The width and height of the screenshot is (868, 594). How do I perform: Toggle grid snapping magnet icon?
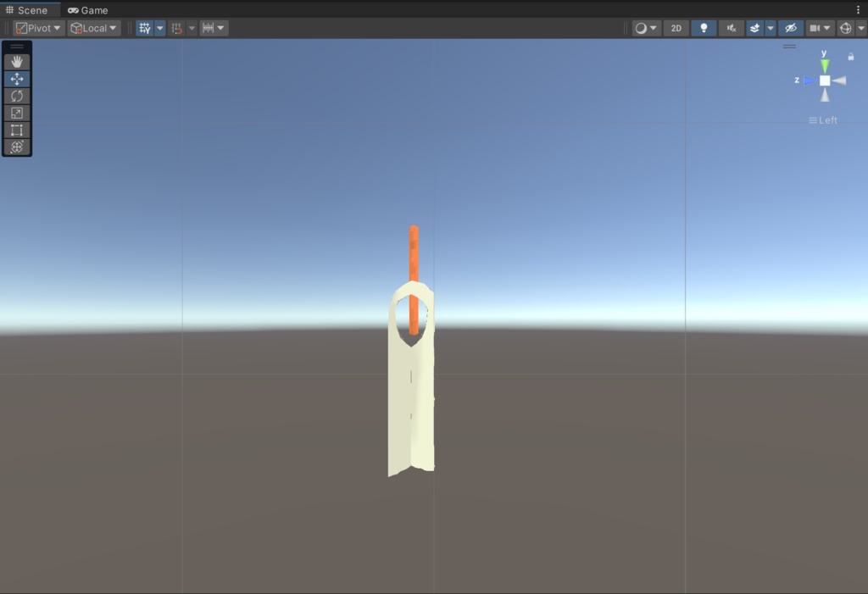pyautogui.click(x=176, y=28)
